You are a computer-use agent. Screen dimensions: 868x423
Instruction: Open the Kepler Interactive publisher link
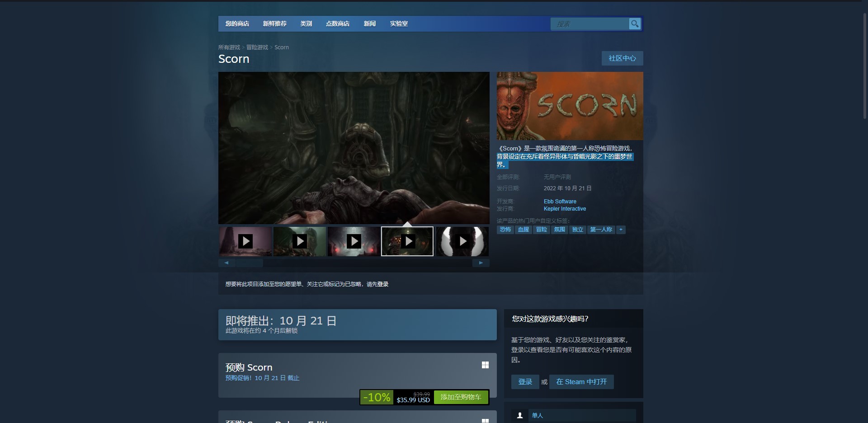565,209
